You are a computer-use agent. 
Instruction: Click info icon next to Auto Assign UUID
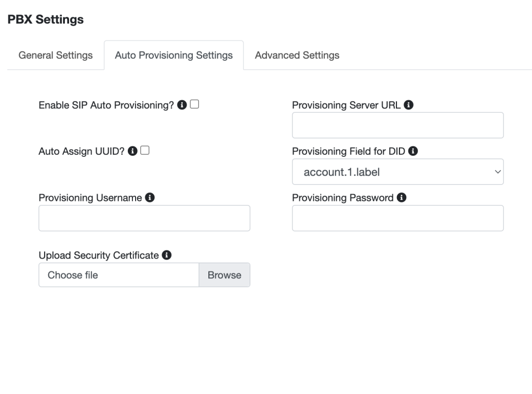coord(132,151)
